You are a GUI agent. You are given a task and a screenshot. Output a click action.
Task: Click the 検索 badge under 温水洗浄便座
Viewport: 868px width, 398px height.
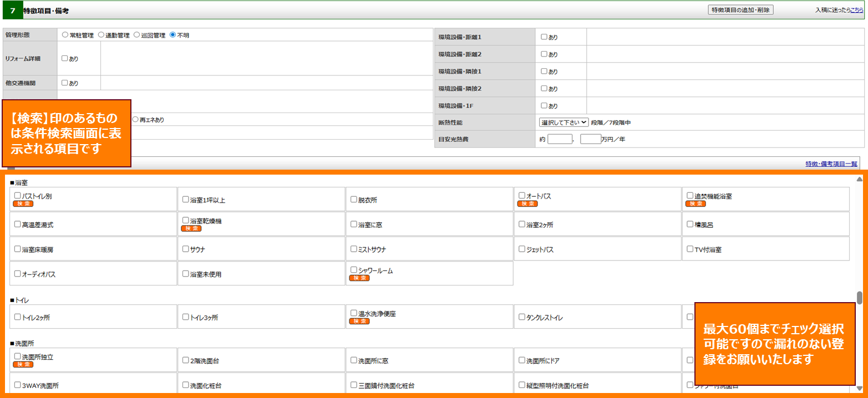359,321
